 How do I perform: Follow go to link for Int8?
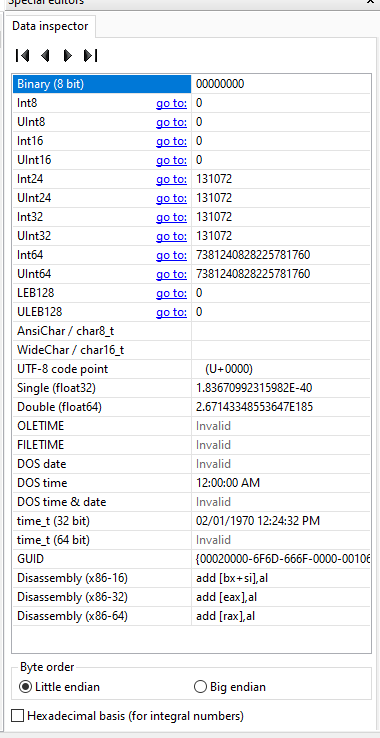171,103
